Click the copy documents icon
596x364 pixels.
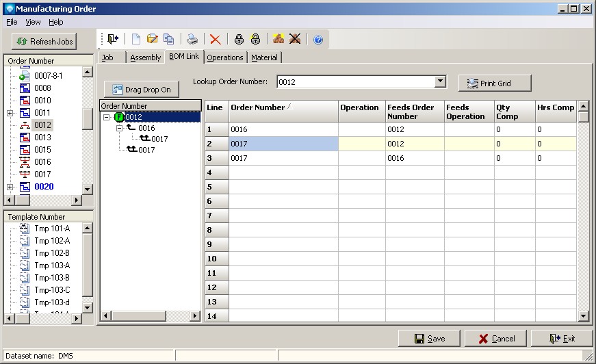(x=168, y=39)
